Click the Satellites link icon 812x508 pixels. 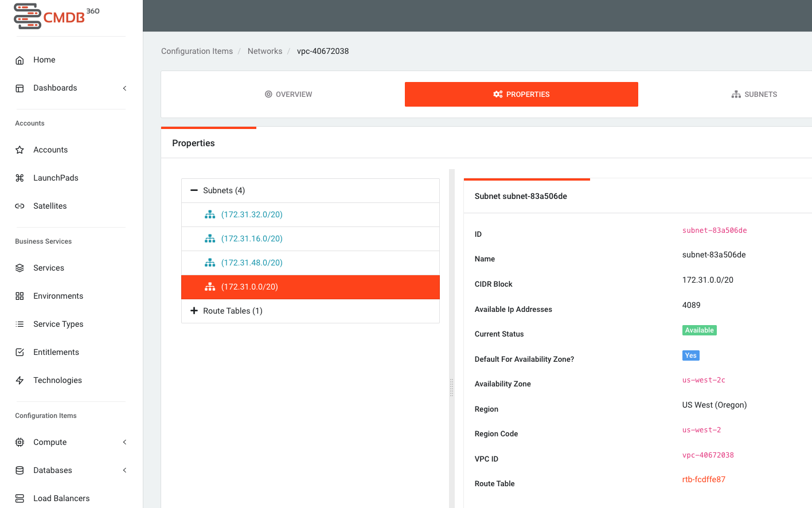[x=19, y=206]
